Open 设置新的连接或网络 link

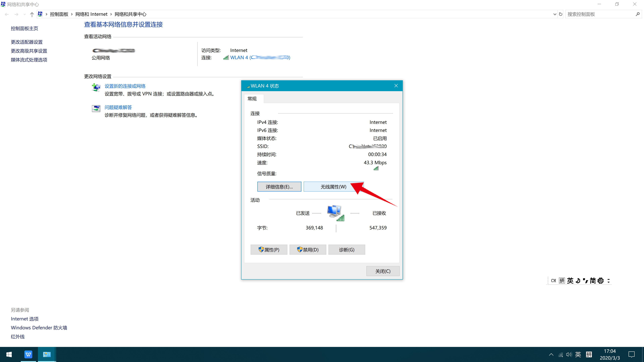tap(125, 86)
